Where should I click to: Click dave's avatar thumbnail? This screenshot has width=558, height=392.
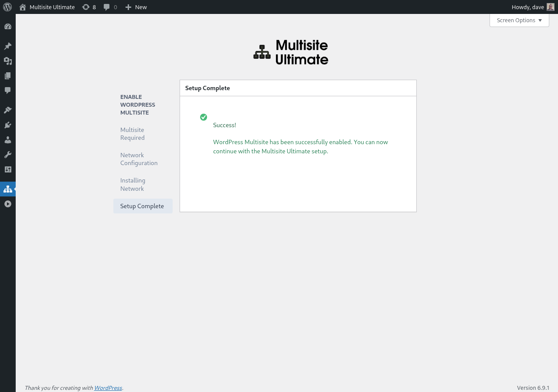(x=550, y=7)
